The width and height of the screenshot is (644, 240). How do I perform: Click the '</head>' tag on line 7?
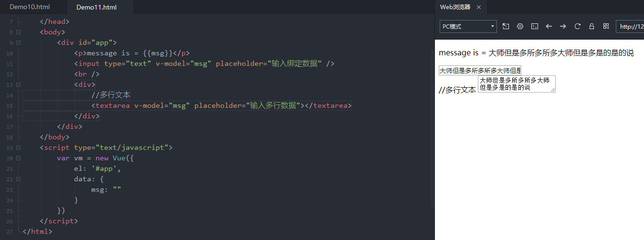click(54, 21)
